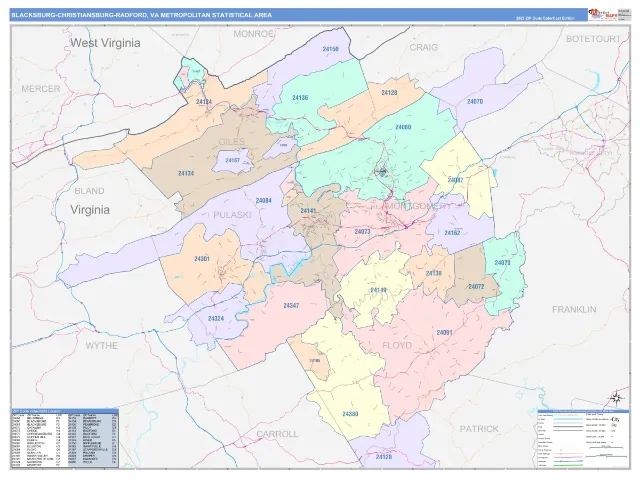Select the West Virginia state label
640x480 pixels.
click(x=105, y=43)
